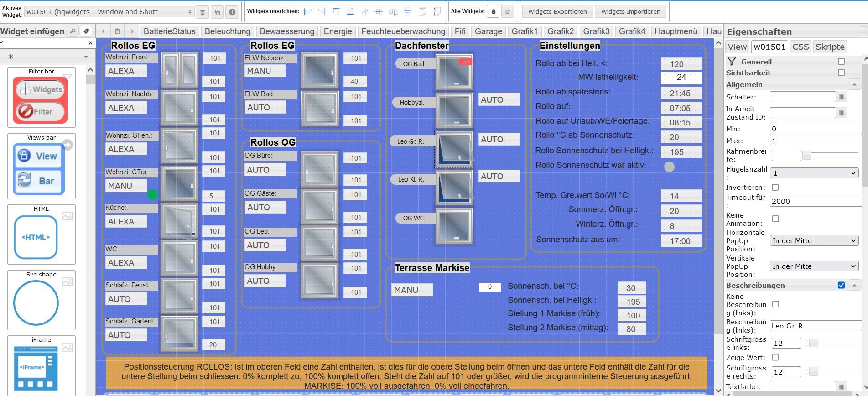Adjust the Schriftgrosse rechts slider

832,372
